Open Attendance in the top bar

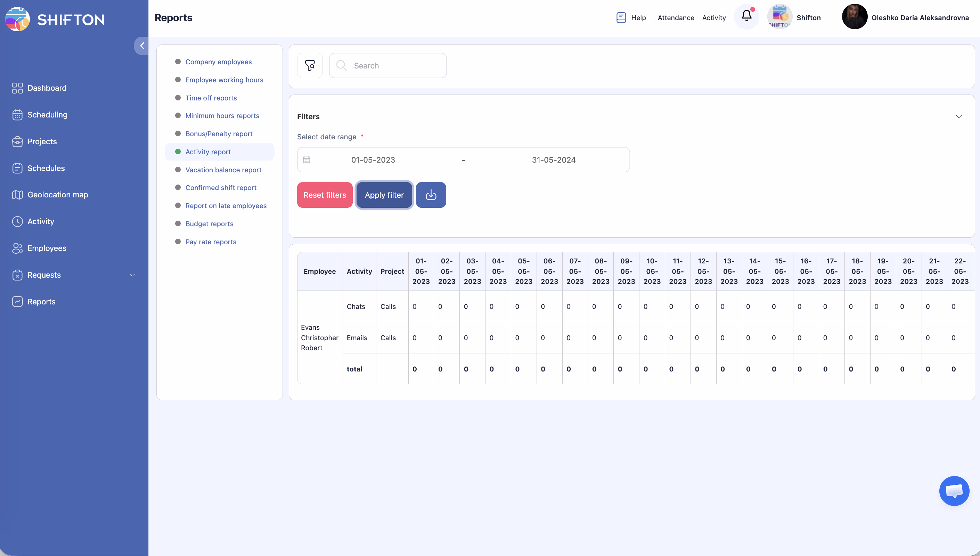click(x=675, y=18)
